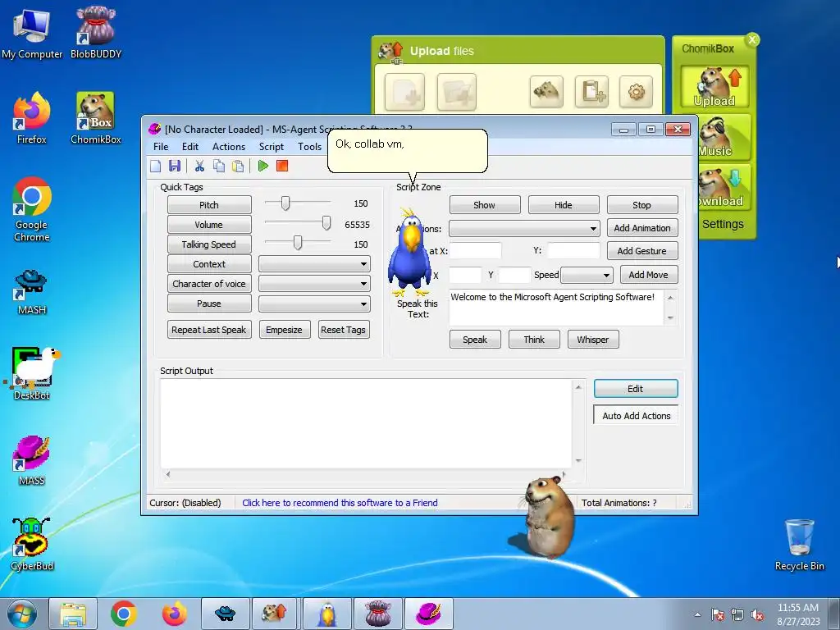840x630 pixels.
Task: Click the Hide button
Action: [564, 204]
